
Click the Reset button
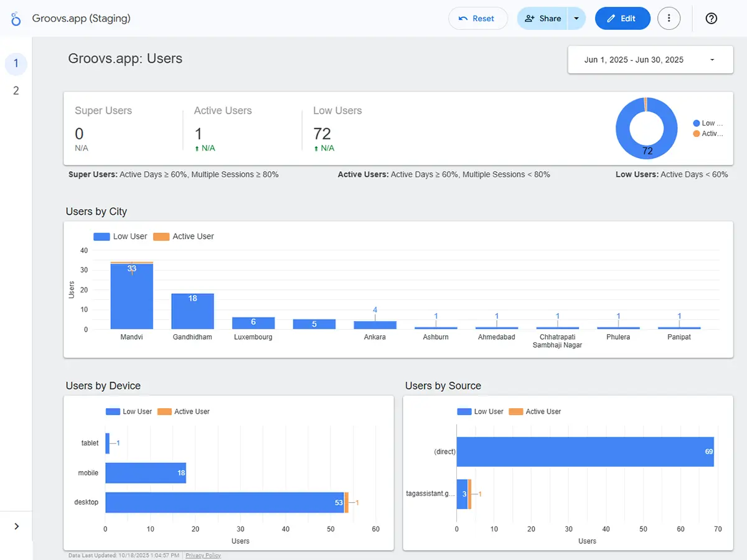[x=477, y=19]
